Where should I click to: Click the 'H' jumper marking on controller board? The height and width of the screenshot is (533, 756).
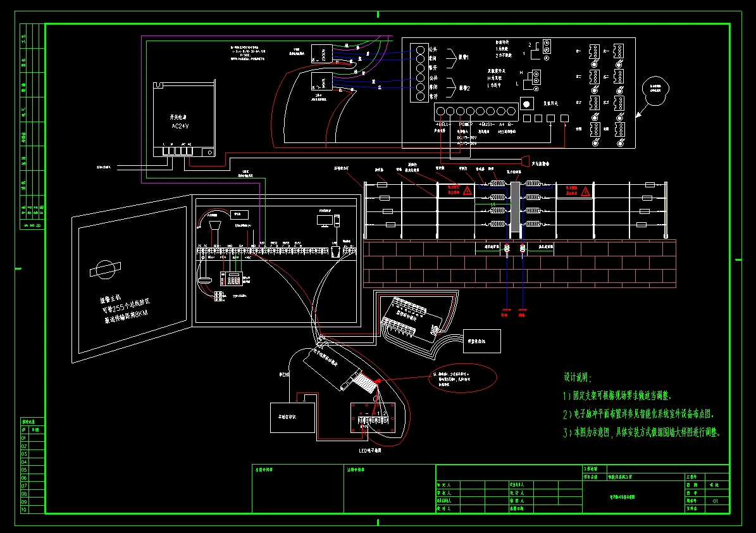point(521,73)
